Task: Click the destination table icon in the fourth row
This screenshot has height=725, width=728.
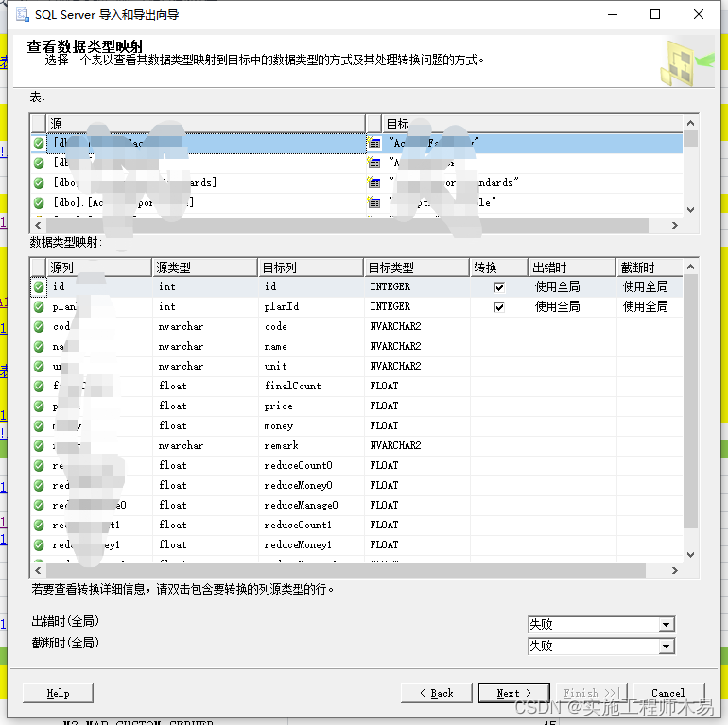Action: point(373,202)
